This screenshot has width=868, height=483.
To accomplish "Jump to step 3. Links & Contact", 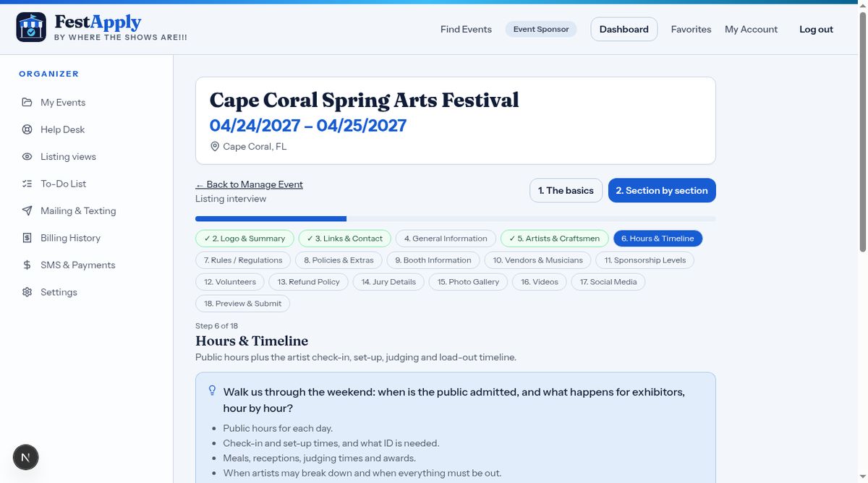I will coord(344,239).
